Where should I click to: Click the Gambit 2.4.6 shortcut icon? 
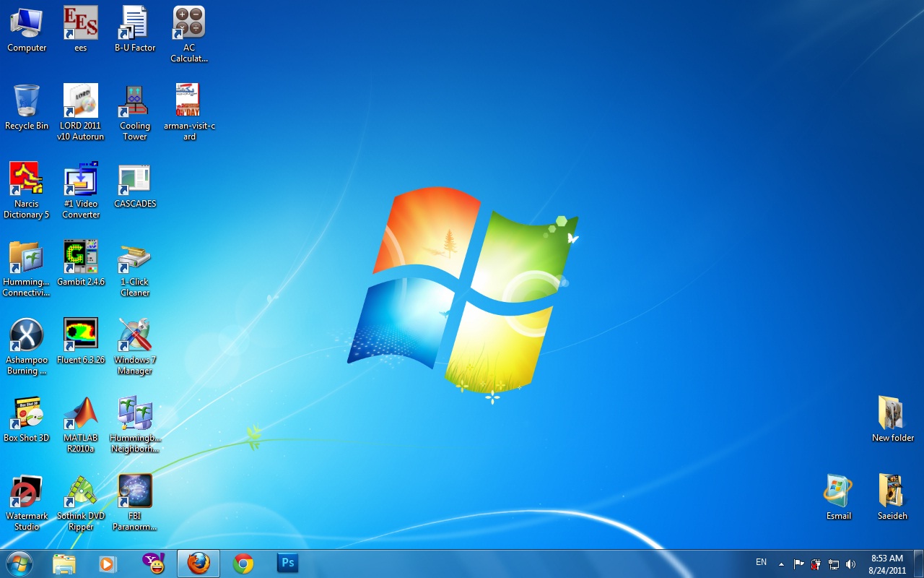tap(81, 258)
